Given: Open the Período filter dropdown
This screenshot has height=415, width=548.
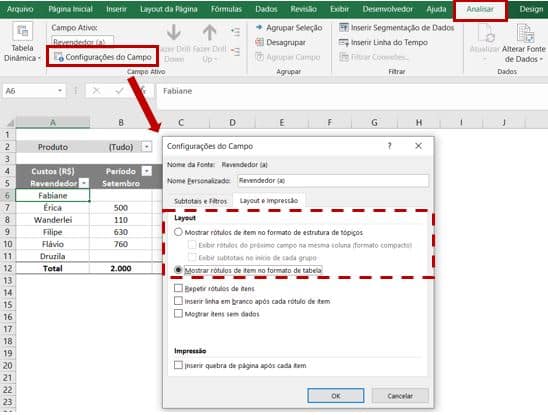Looking at the screenshot, I should coord(147,171).
